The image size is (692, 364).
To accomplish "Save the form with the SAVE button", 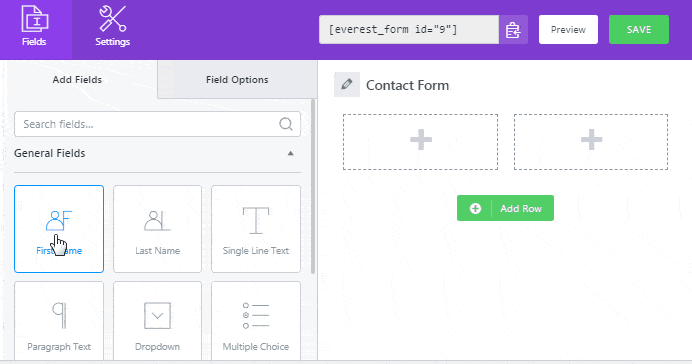I will (x=639, y=30).
